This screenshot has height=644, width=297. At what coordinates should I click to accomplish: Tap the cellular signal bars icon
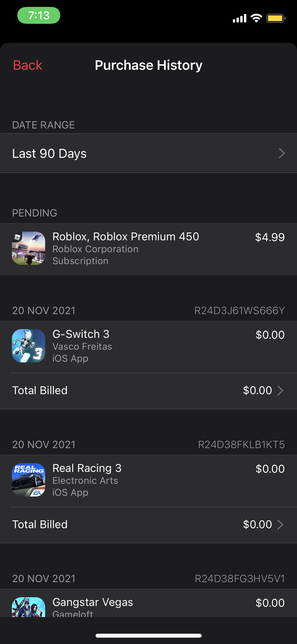(x=239, y=19)
